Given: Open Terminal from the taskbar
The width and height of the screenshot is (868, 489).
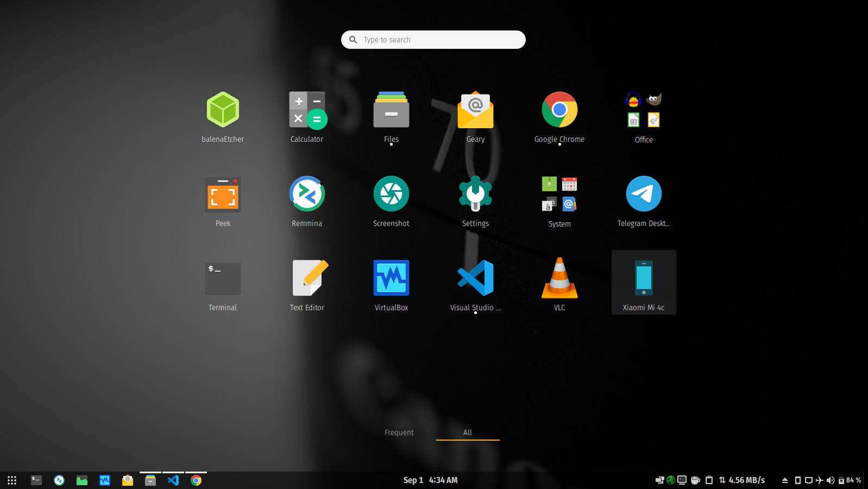Looking at the screenshot, I should point(36,480).
